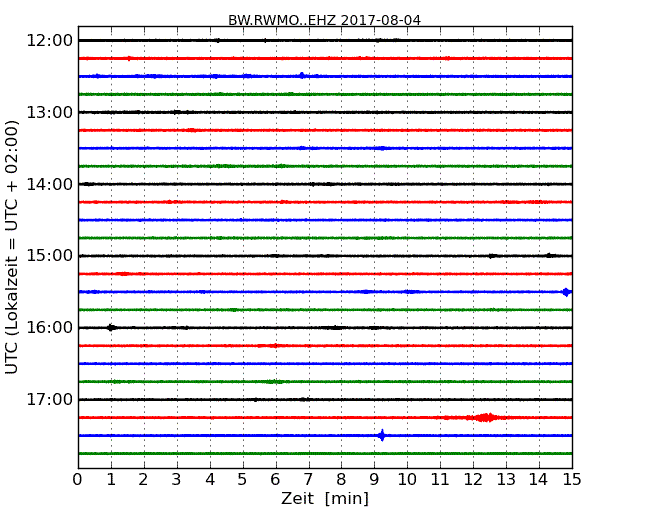Select the 14:00 time axis label
This screenshot has width=650, height=520.
click(x=49, y=184)
